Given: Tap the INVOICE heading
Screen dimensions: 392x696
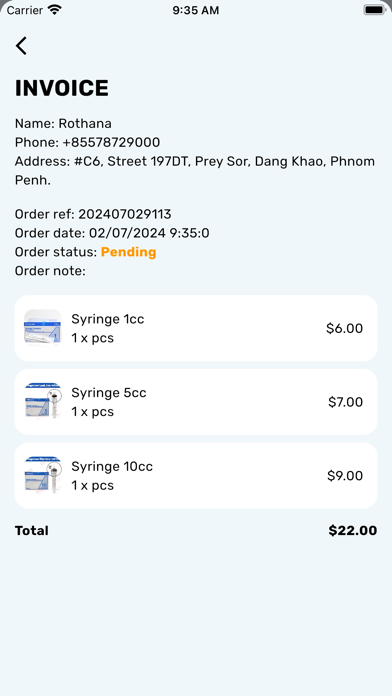Looking at the screenshot, I should coord(62,88).
